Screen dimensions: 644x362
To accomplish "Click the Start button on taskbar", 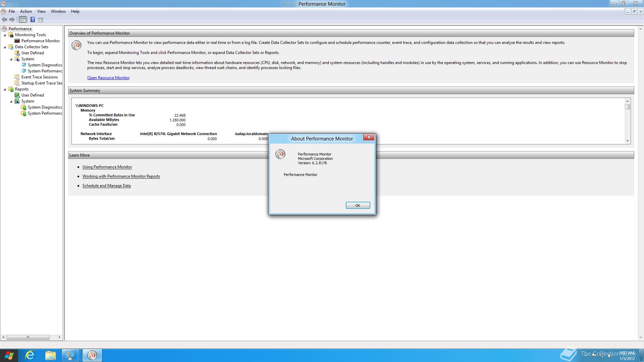I will click(9, 355).
